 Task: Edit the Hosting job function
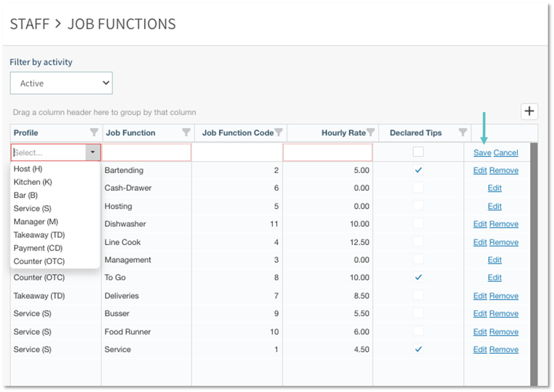coord(494,206)
